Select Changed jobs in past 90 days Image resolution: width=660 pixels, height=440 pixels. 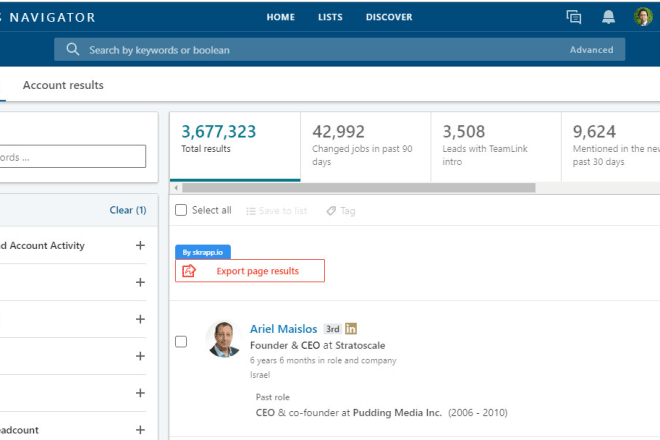tap(366, 147)
